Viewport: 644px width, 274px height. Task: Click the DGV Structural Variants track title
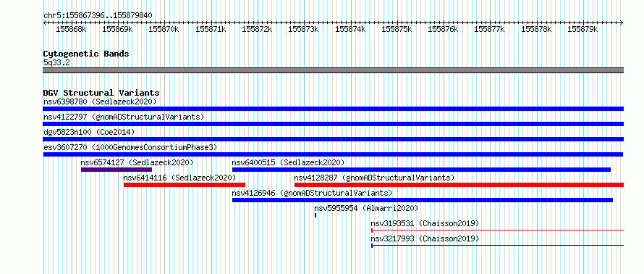click(x=101, y=93)
